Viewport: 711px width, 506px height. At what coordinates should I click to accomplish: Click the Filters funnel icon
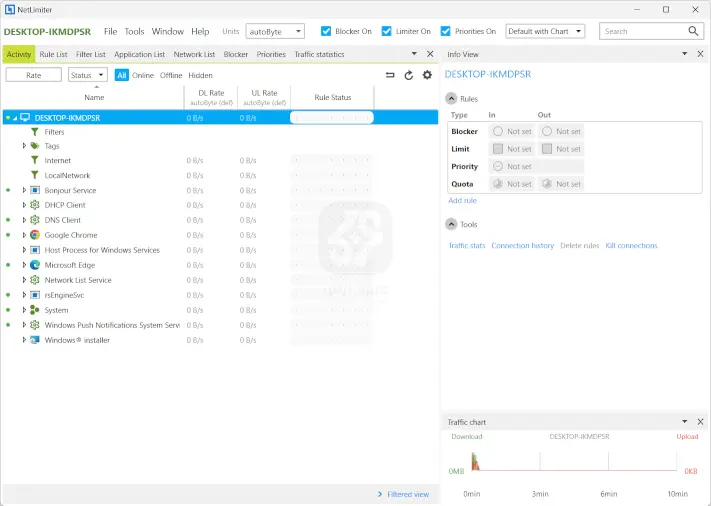coord(35,132)
